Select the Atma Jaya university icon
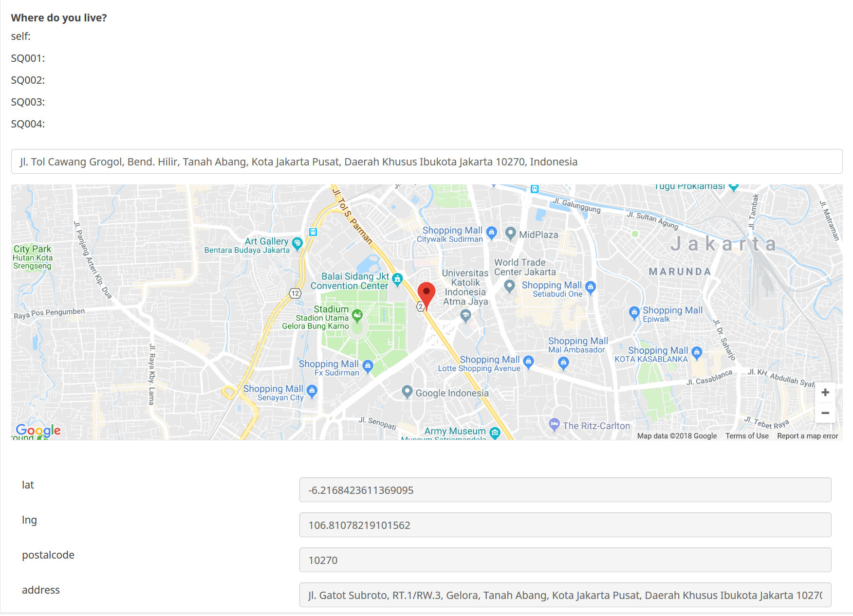The height and width of the screenshot is (616, 853). tap(465, 316)
